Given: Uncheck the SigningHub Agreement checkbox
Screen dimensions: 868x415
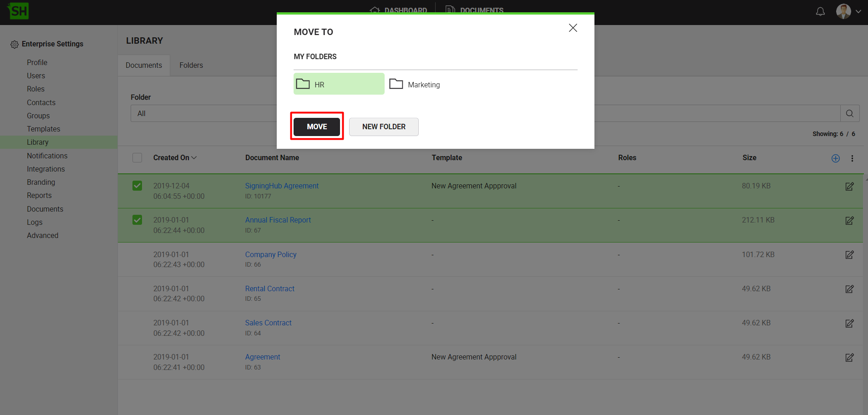Looking at the screenshot, I should click(x=137, y=186).
